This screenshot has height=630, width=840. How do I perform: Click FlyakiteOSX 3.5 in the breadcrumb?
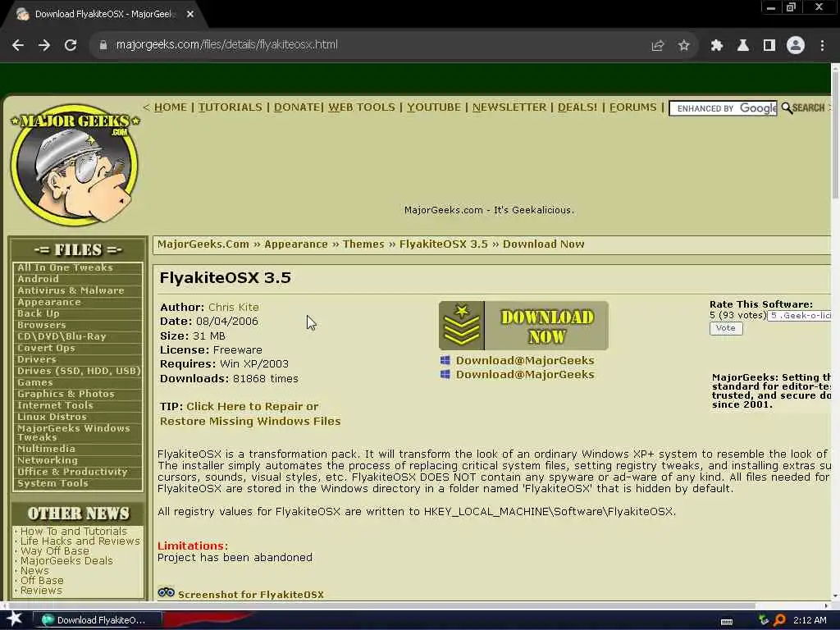pyautogui.click(x=444, y=244)
